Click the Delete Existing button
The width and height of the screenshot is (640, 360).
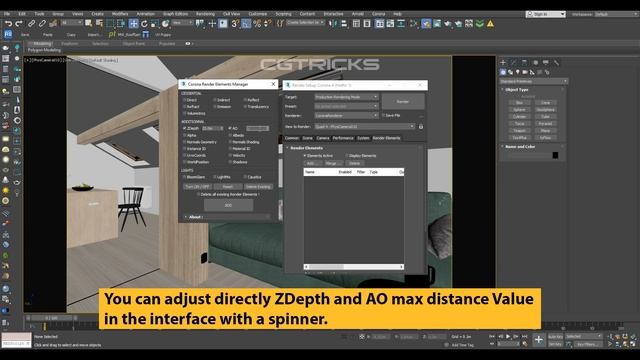(x=258, y=187)
